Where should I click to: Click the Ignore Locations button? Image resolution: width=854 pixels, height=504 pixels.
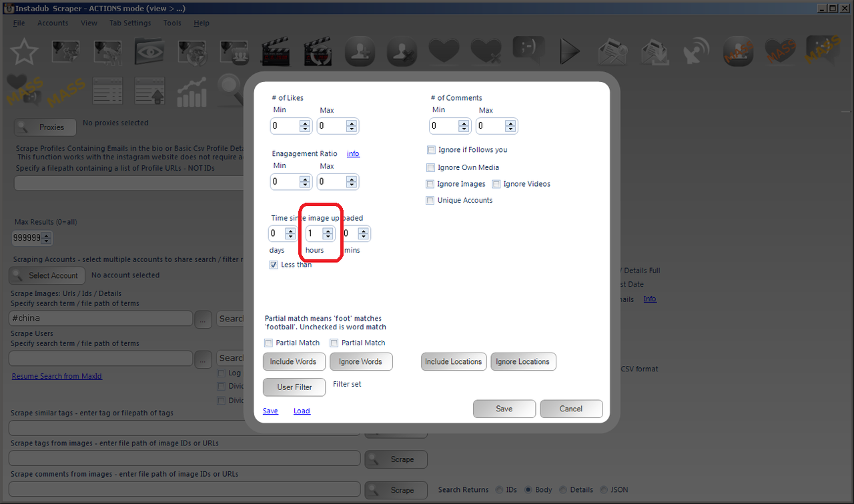coord(524,362)
